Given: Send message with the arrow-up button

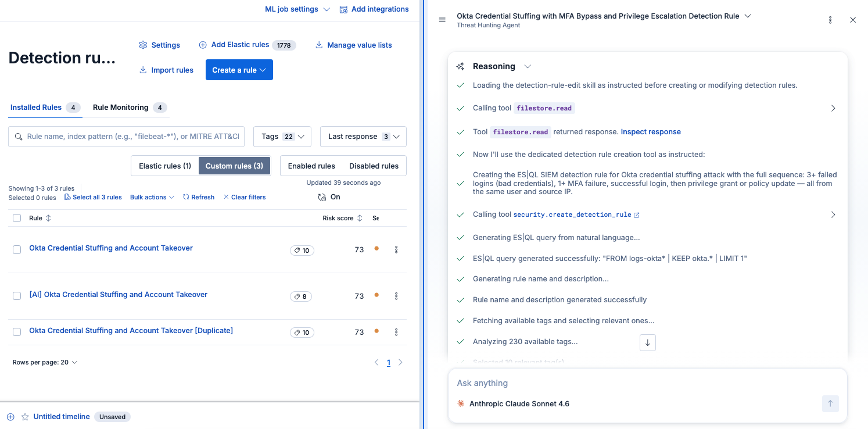Looking at the screenshot, I should pos(830,403).
